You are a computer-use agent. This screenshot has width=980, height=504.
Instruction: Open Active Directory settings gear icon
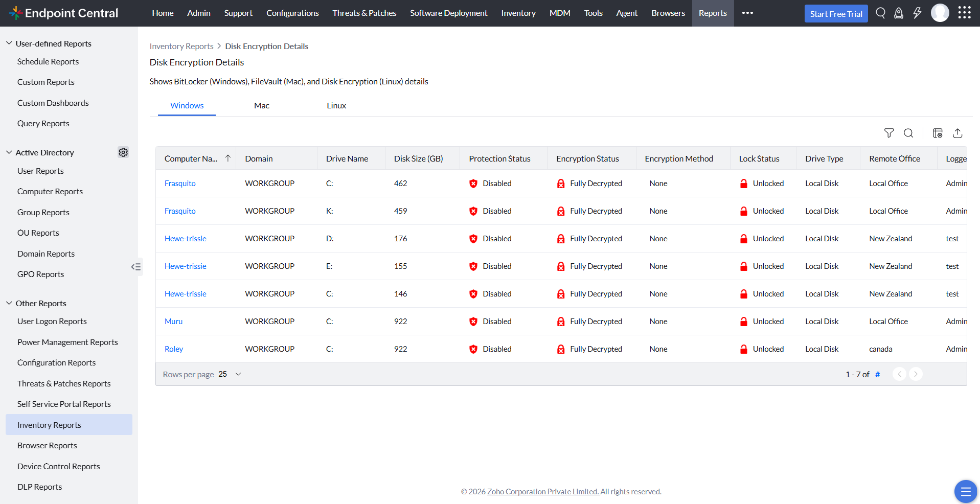[123, 152]
